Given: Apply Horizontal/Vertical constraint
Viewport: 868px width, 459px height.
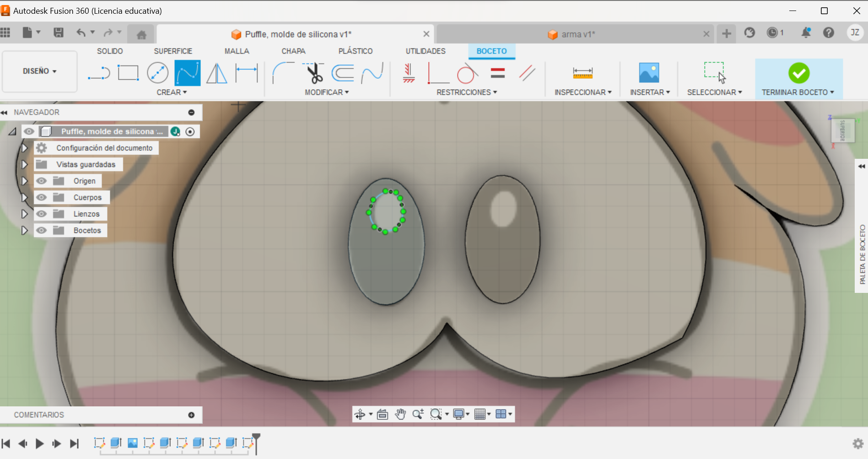Looking at the screenshot, I should coord(409,73).
